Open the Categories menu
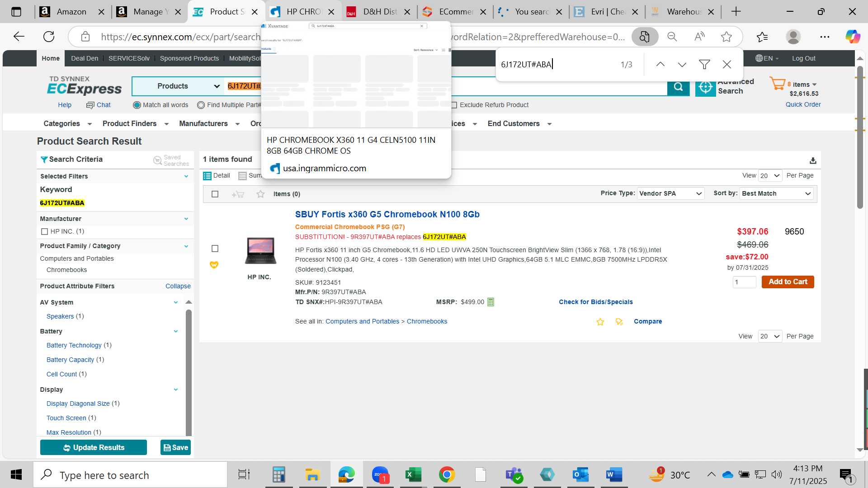Image resolution: width=868 pixels, height=488 pixels. [x=67, y=124]
